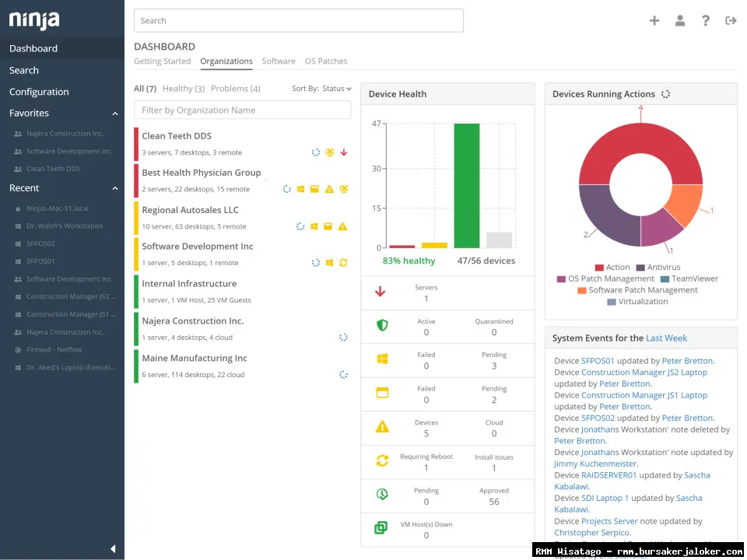Click the alert warning triangle in Device Health
747x560 pixels.
(382, 427)
